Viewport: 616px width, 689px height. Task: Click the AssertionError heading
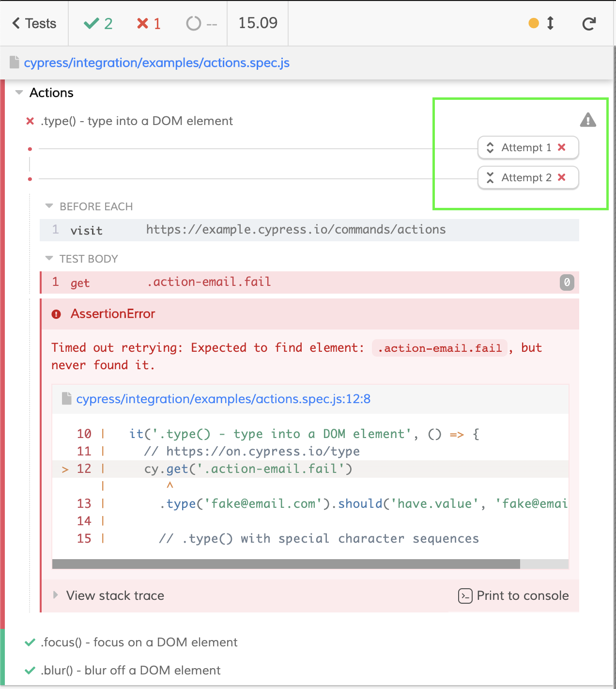(x=113, y=313)
